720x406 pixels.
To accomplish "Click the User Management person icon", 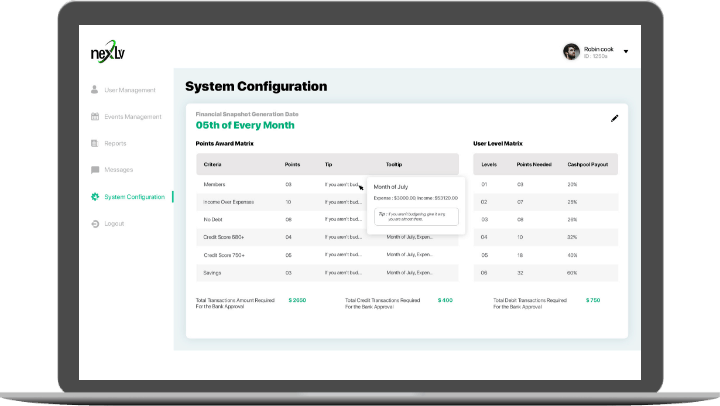I will coord(95,90).
